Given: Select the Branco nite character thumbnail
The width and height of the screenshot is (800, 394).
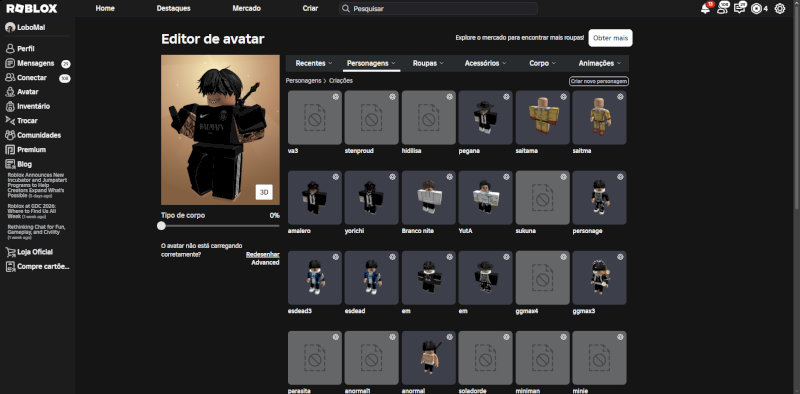Looking at the screenshot, I should click(x=429, y=198).
